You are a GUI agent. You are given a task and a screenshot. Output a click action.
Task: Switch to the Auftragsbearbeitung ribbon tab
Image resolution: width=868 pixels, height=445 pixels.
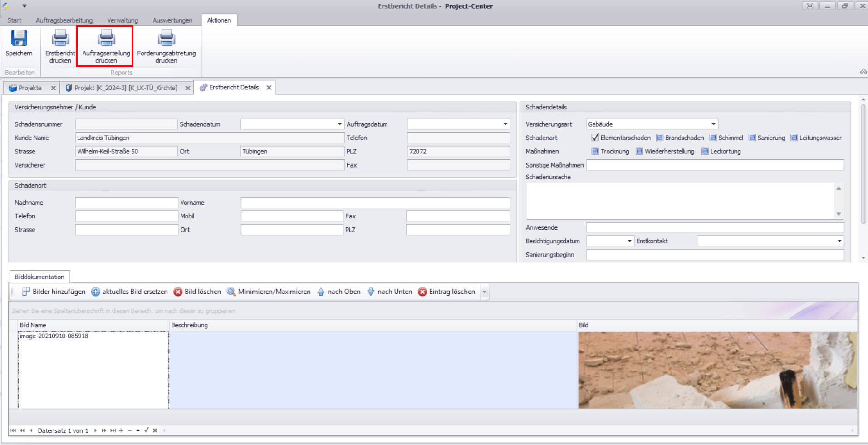[x=64, y=20]
